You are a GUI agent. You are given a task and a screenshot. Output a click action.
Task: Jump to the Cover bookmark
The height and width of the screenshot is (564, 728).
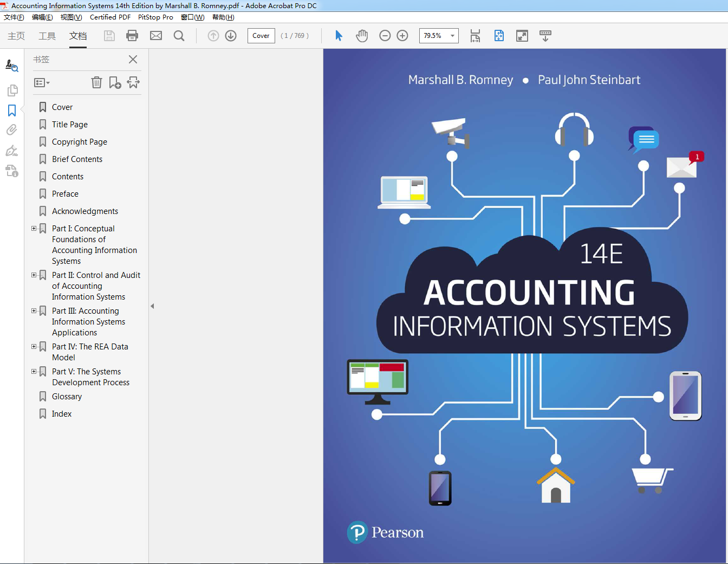point(62,107)
